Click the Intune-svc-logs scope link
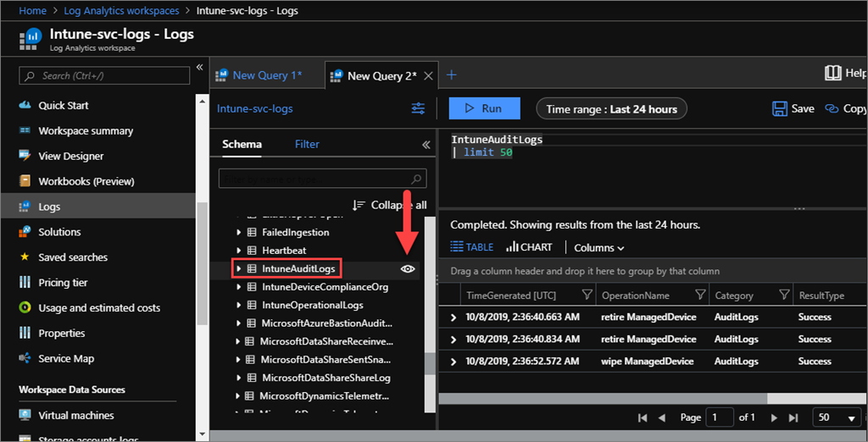The image size is (868, 442). coord(254,108)
